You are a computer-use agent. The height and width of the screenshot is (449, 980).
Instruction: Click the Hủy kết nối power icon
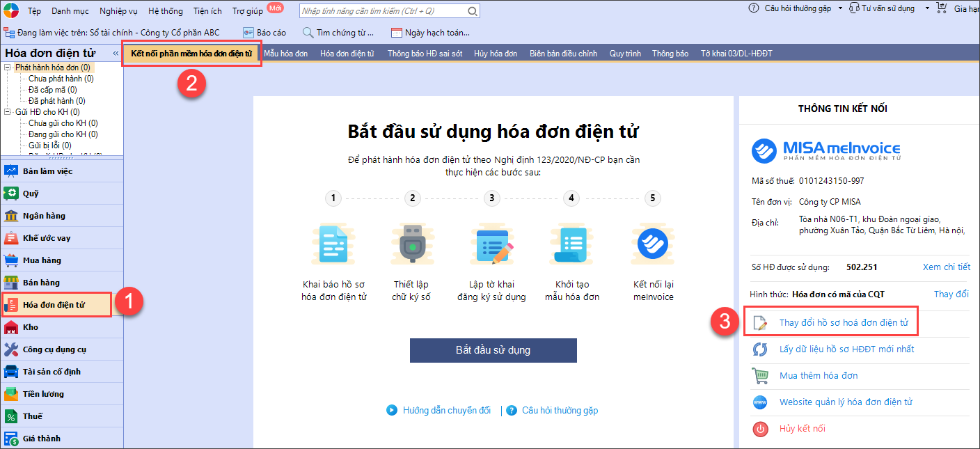(x=760, y=429)
